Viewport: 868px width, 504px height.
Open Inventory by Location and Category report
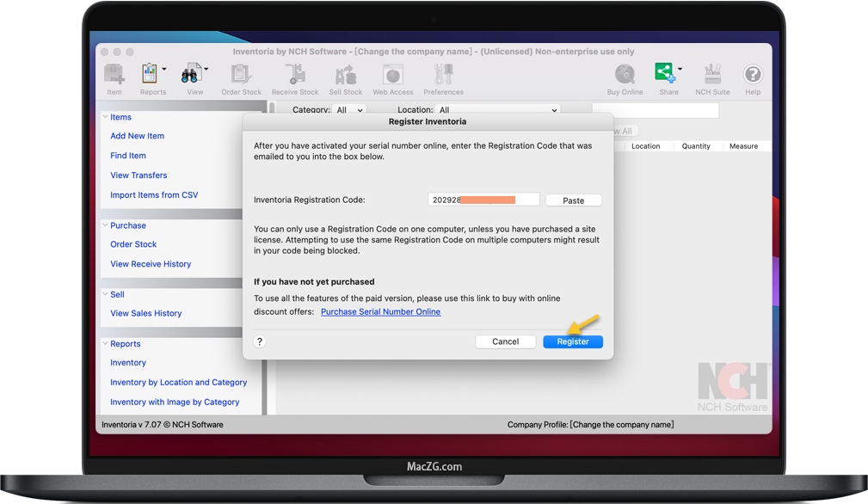coord(178,382)
